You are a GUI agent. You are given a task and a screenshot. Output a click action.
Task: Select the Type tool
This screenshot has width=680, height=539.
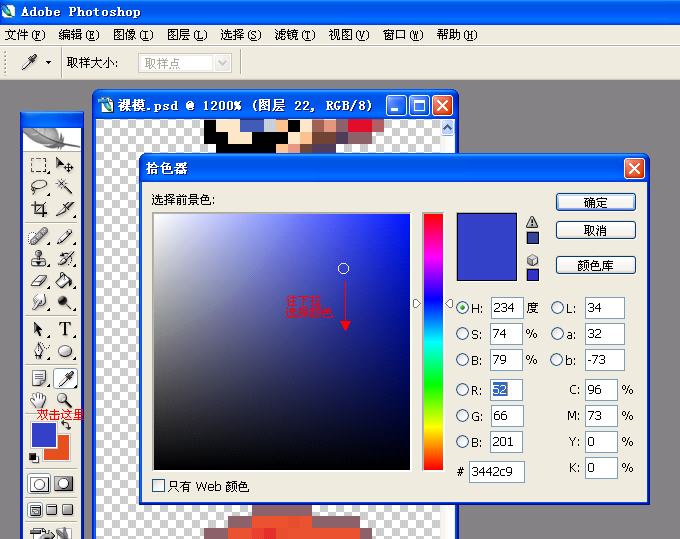tap(65, 330)
